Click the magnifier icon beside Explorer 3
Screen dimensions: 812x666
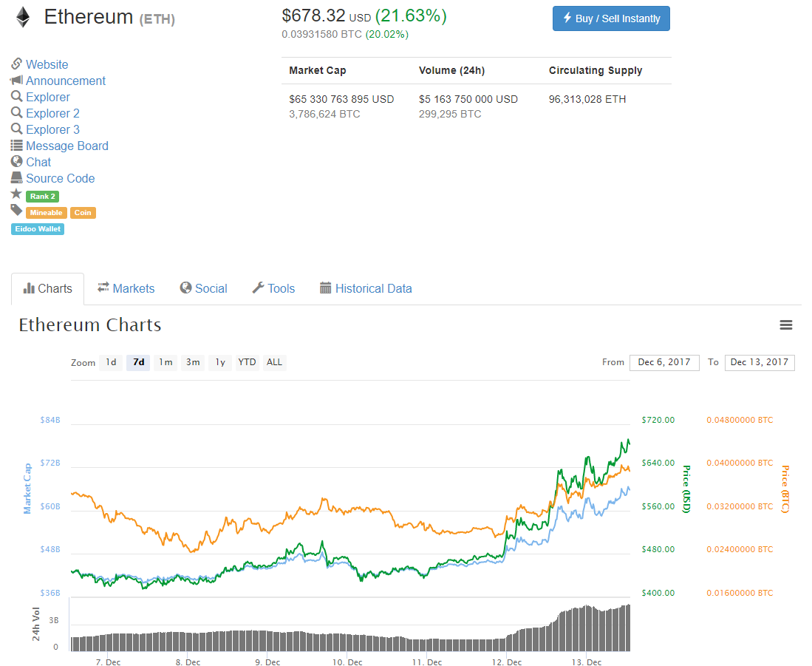pos(16,129)
